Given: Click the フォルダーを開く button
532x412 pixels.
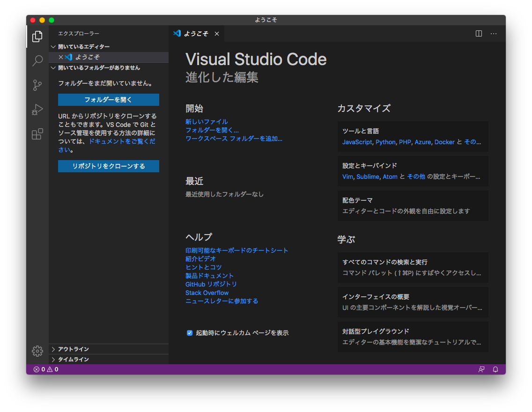Looking at the screenshot, I should pos(108,100).
